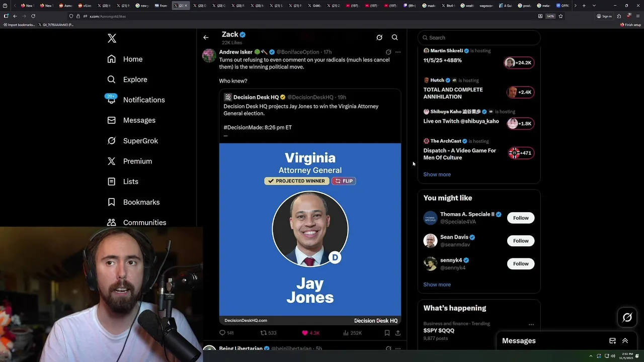The height and width of the screenshot is (362, 644).
Task: Open Messages in the sidebar
Action: click(131, 120)
